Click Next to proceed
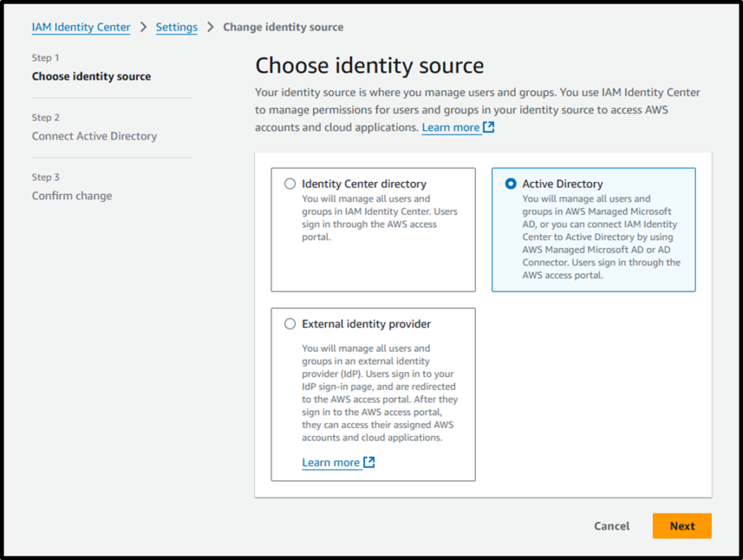The image size is (743, 560). [x=681, y=526]
